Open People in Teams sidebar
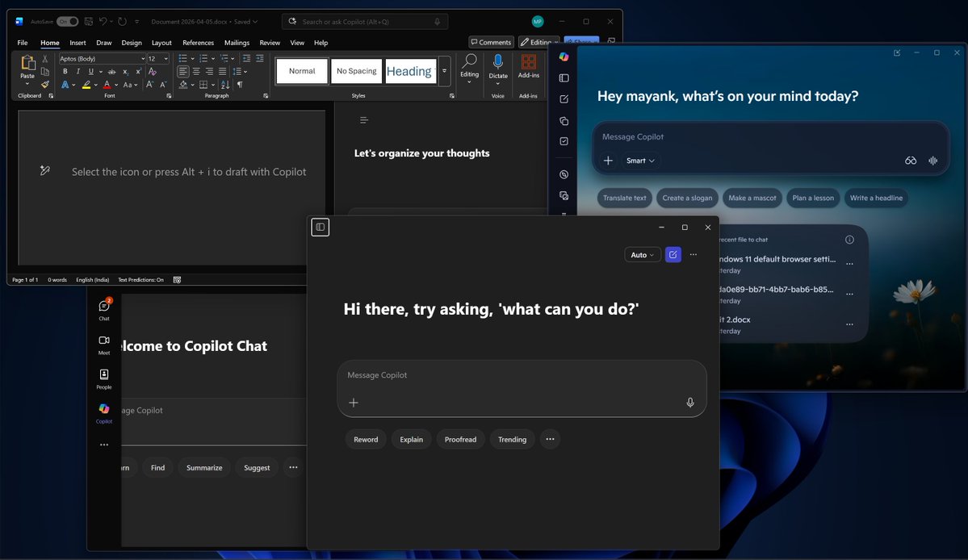This screenshot has width=968, height=560. [103, 378]
